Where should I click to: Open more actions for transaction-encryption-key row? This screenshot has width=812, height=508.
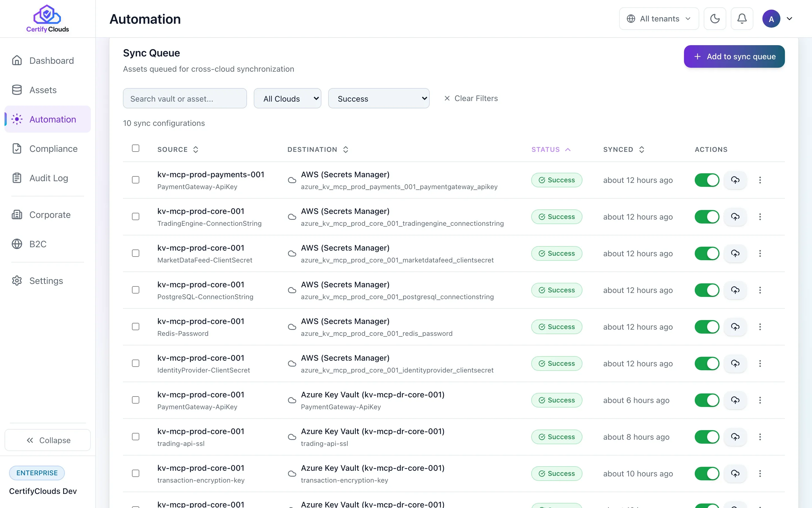coord(760,473)
